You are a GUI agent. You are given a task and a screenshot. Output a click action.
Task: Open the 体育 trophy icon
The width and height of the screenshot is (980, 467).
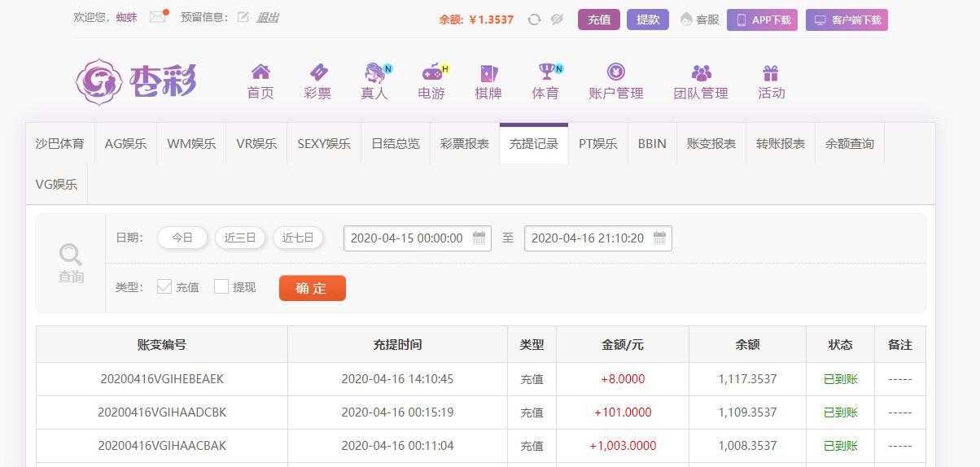click(545, 72)
